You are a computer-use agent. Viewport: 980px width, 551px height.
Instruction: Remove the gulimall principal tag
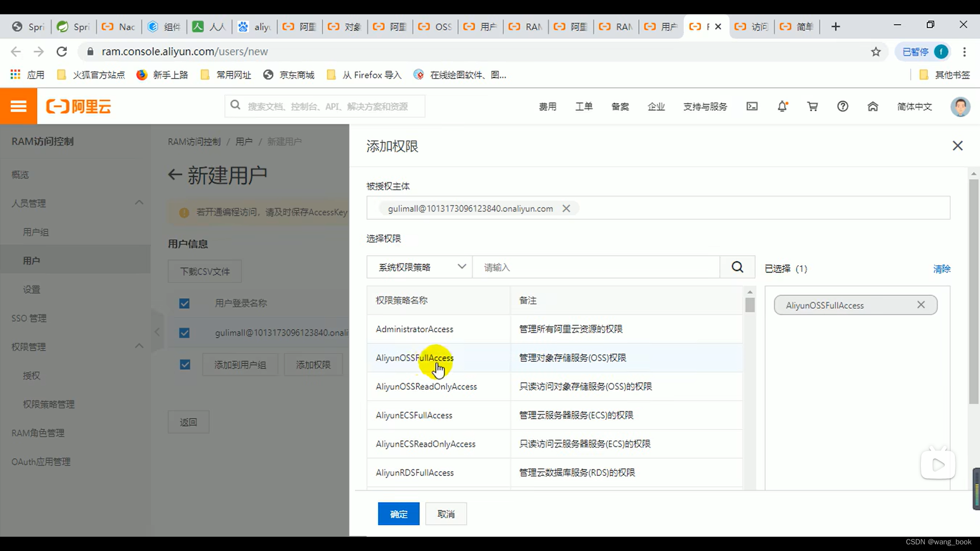566,208
